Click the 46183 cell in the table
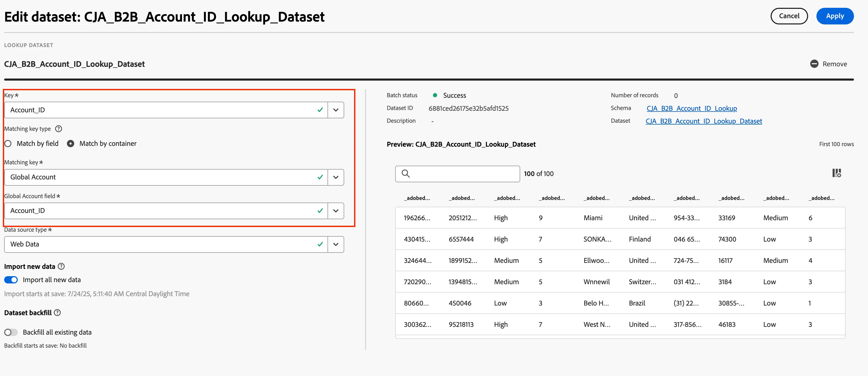Image resolution: width=868 pixels, height=376 pixels. 727,325
